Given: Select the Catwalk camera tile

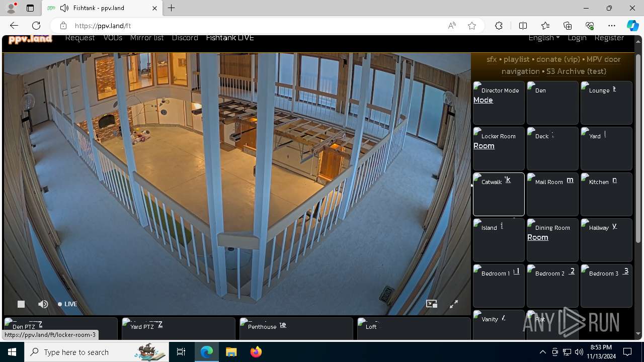Looking at the screenshot, I should (499, 194).
